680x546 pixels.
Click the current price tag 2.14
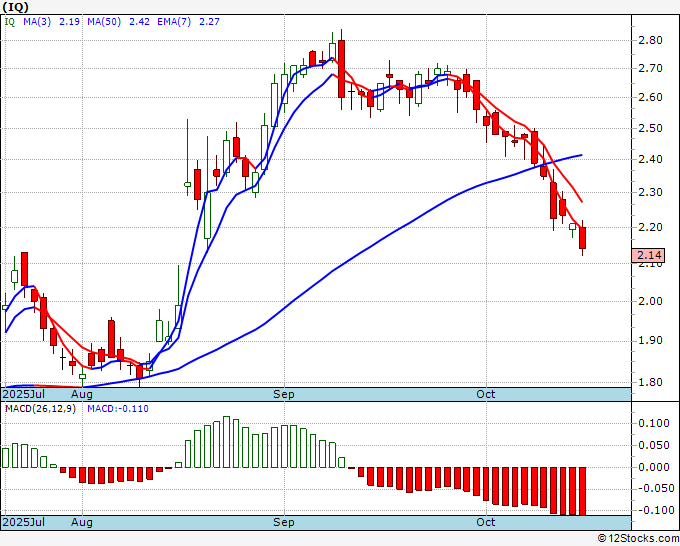648,255
